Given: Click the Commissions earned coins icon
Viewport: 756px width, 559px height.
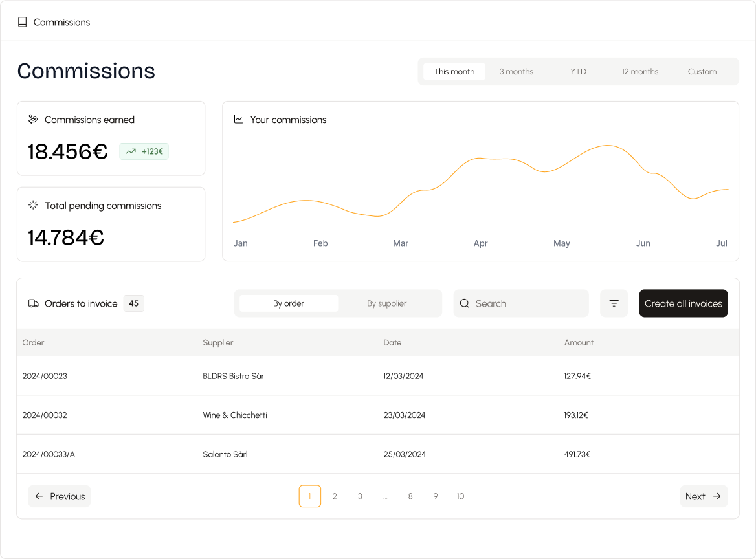Looking at the screenshot, I should 33,119.
